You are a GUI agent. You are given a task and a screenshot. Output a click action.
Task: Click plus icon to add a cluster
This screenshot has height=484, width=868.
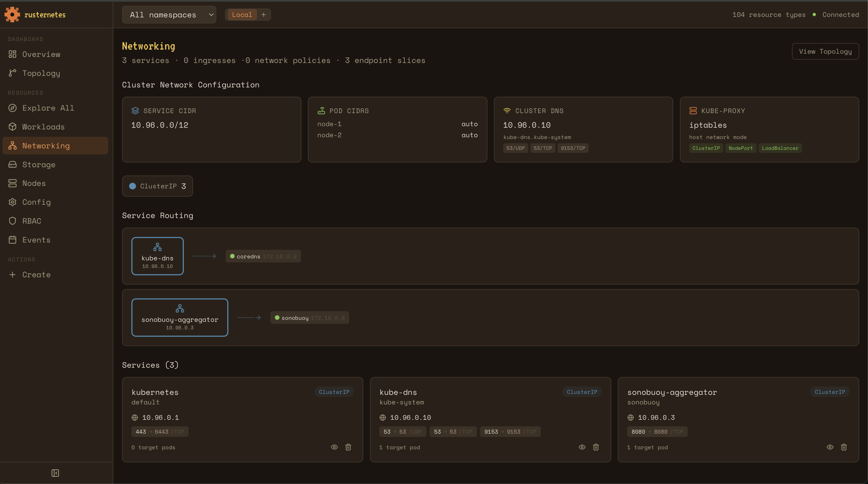click(x=264, y=15)
